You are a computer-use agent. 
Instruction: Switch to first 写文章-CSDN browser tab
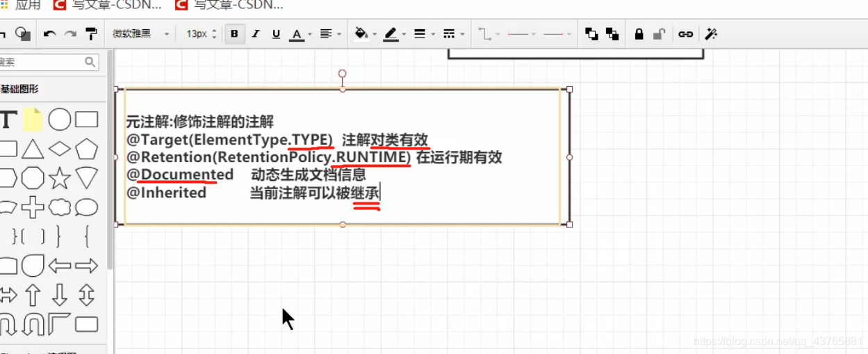pyautogui.click(x=108, y=6)
